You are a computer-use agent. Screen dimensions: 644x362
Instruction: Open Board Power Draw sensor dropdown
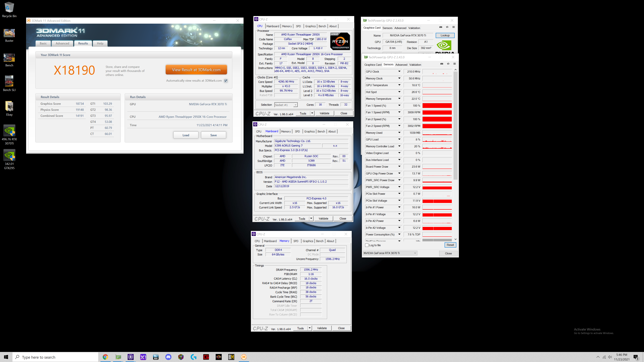pyautogui.click(x=399, y=167)
